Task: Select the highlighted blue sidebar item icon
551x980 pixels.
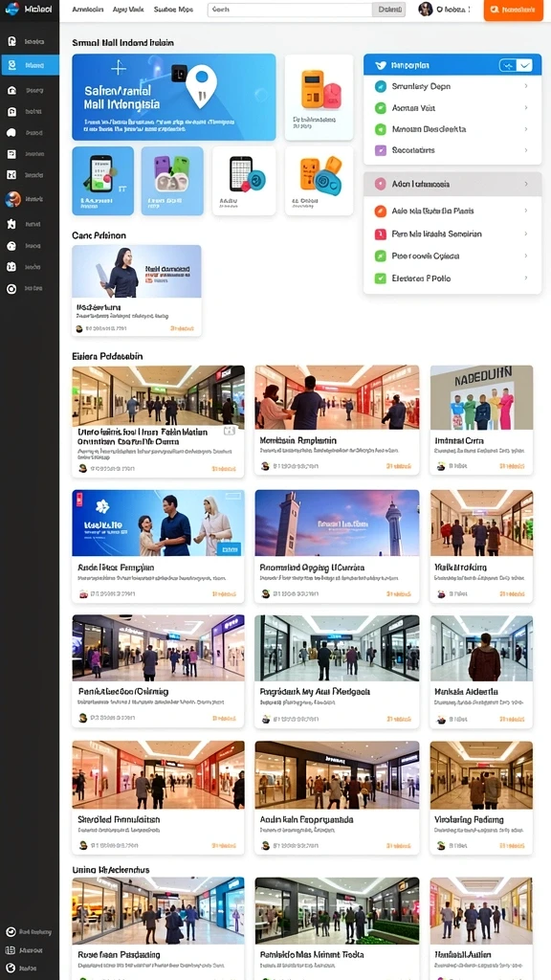Action: tap(11, 65)
